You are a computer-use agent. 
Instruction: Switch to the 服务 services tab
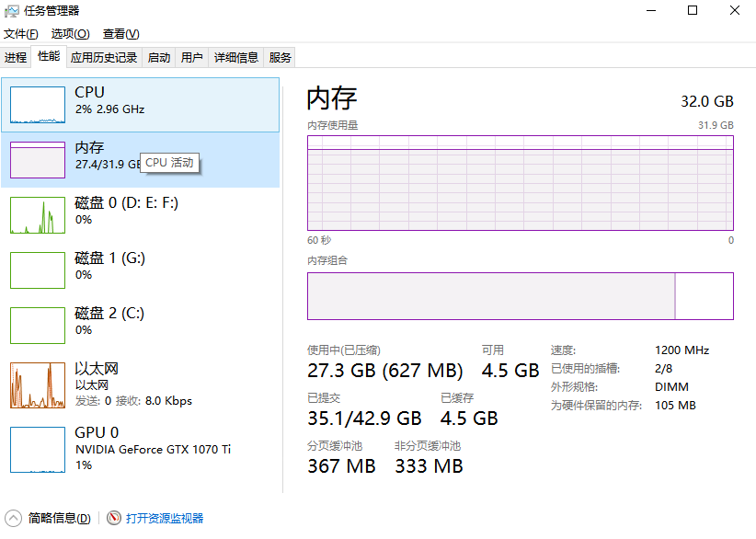pyautogui.click(x=281, y=57)
